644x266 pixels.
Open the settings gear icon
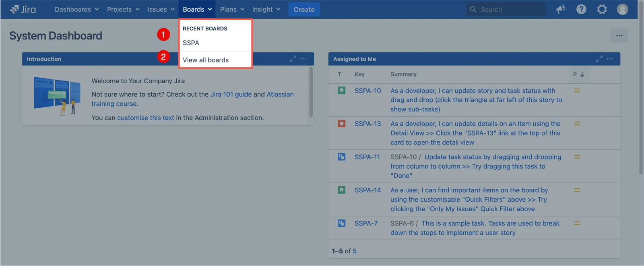pyautogui.click(x=602, y=9)
